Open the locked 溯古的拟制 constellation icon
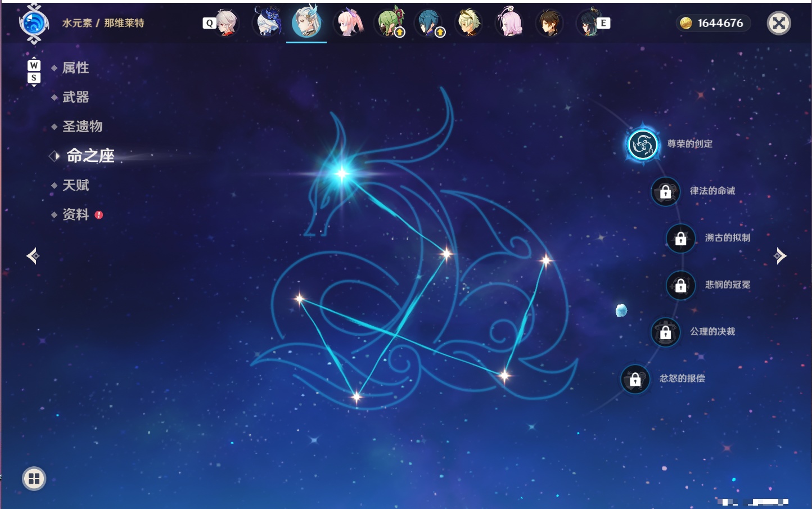The width and height of the screenshot is (812, 509). point(680,238)
